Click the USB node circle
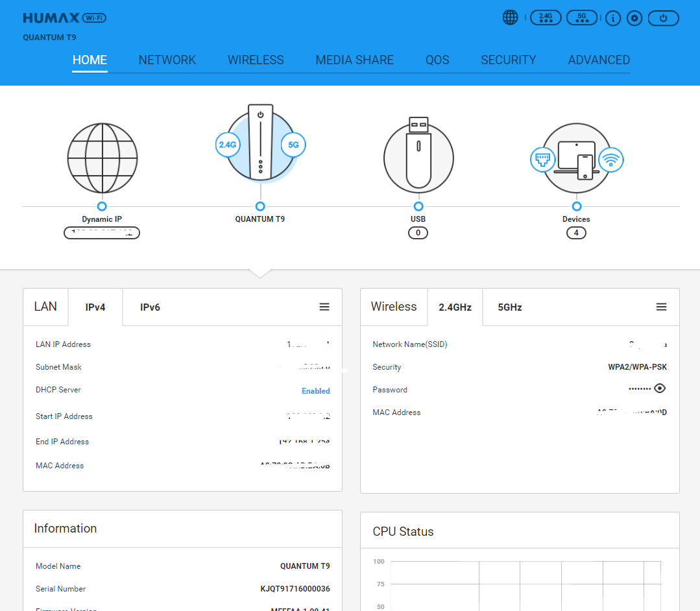This screenshot has height=611, width=700. (418, 206)
